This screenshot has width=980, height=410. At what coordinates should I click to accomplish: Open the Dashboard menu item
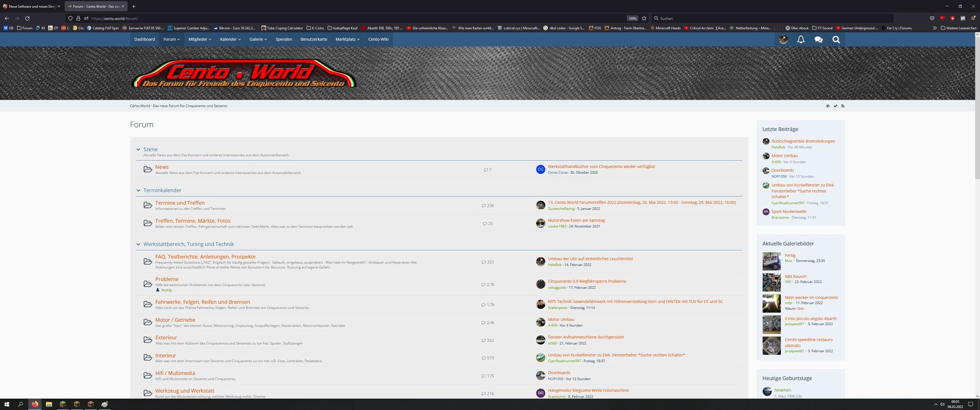[144, 39]
